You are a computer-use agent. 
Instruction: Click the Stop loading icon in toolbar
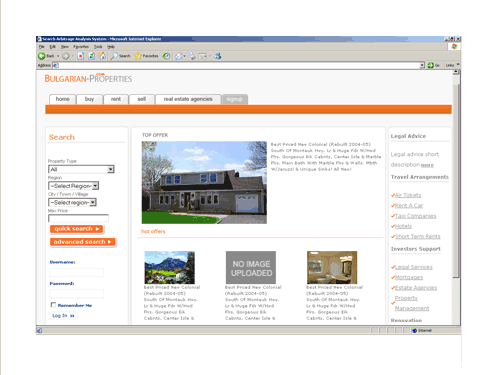point(81,56)
